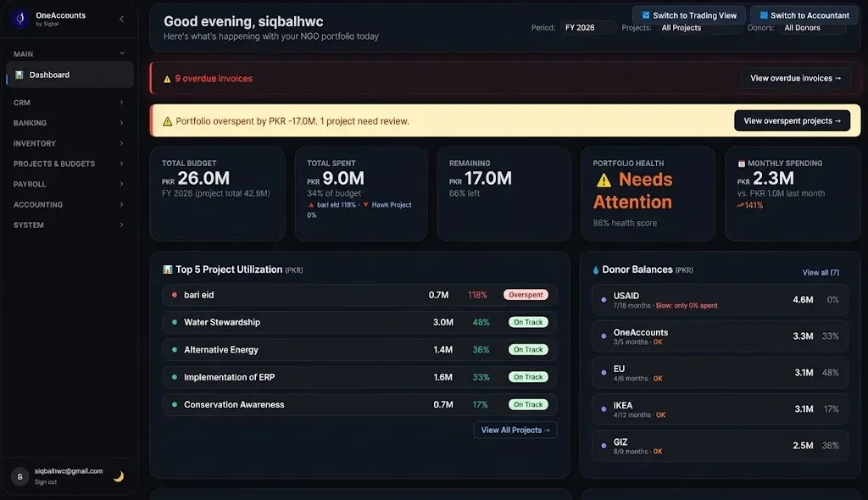
Task: Click the Donor Balances droplet icon
Action: point(596,270)
